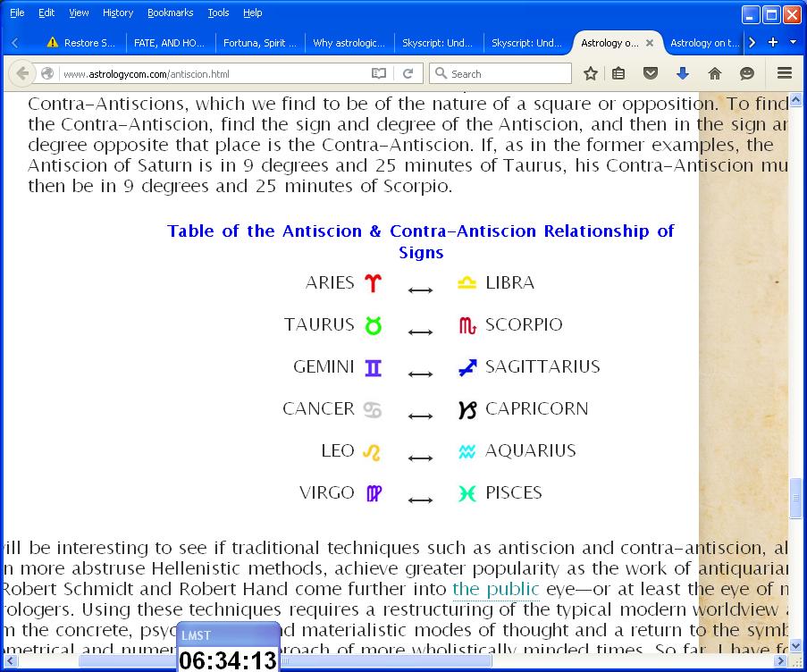Follow 'the public' hyperlink
Screen dimensions: 807x672
[496, 589]
